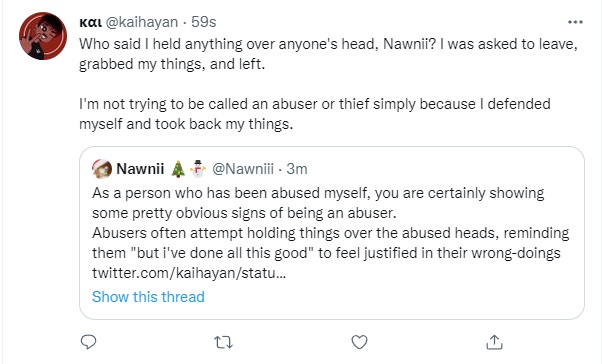Click kaihayan's red profile avatar

[43, 36]
